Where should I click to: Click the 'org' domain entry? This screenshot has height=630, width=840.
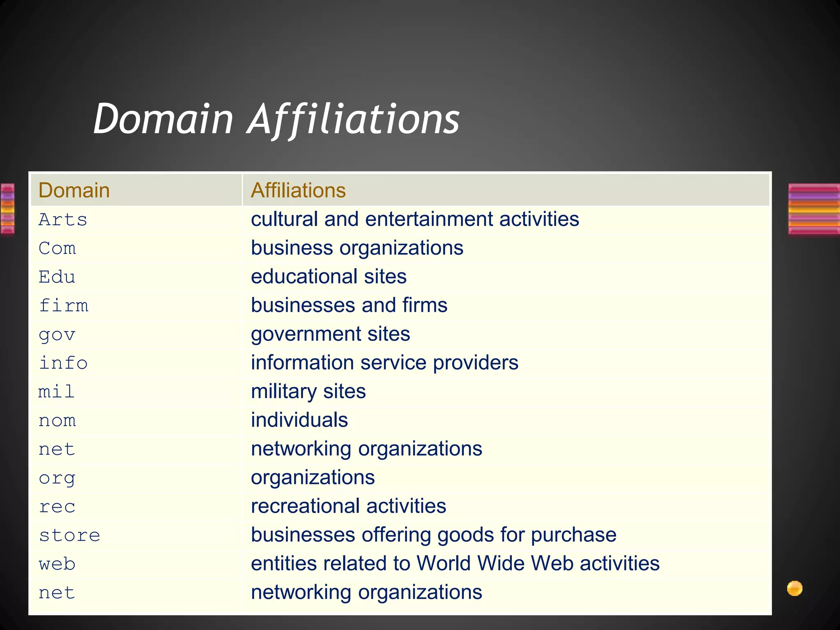(57, 478)
